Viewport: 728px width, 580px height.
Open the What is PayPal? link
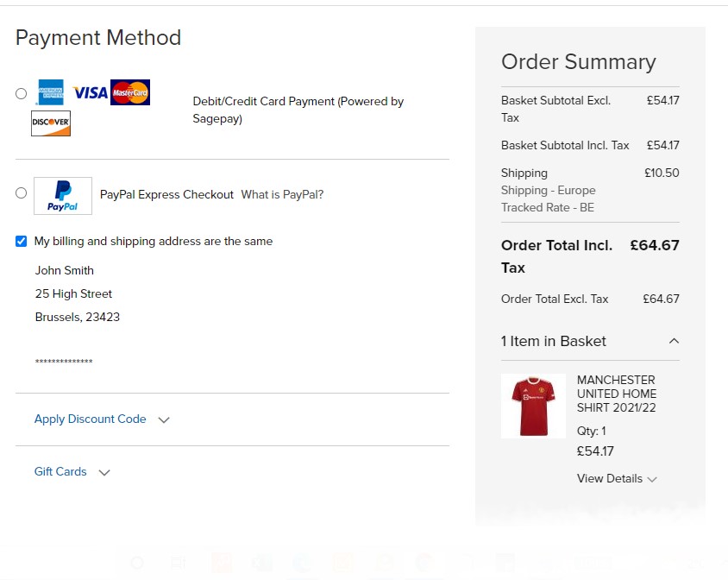[x=282, y=195]
